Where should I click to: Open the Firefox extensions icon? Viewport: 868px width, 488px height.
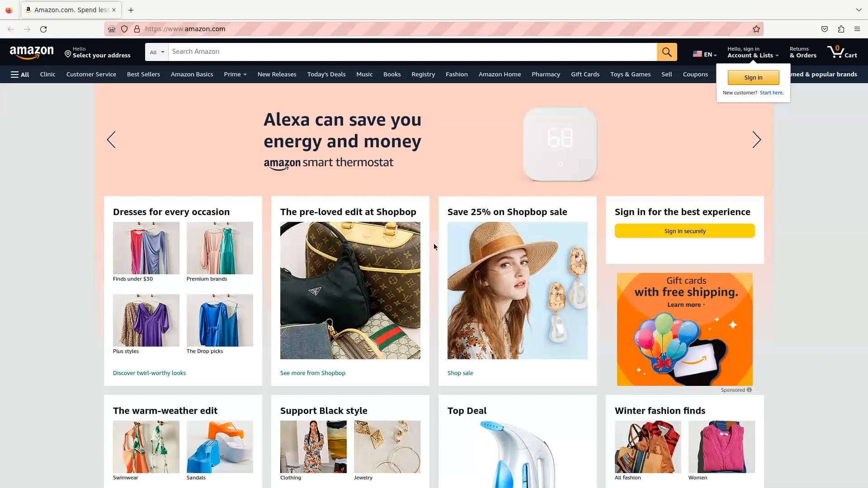click(x=841, y=29)
